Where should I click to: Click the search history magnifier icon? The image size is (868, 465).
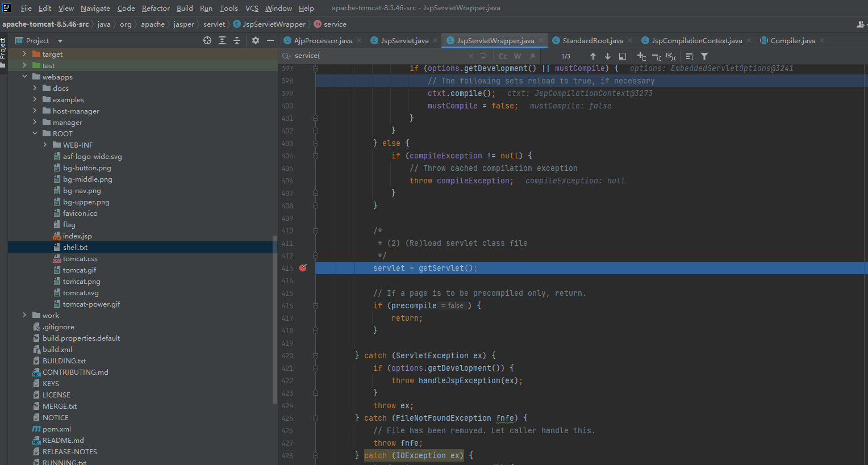(287, 56)
